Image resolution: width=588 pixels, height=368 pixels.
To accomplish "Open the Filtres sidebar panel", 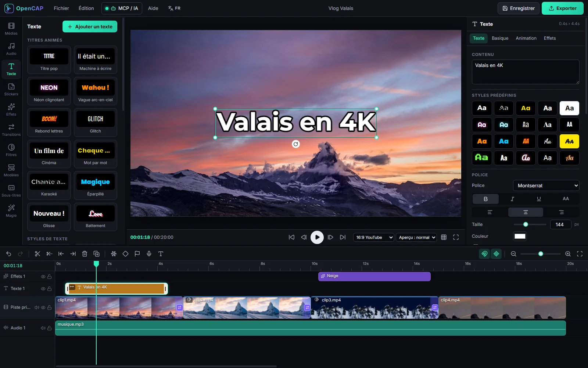I will coord(11,150).
